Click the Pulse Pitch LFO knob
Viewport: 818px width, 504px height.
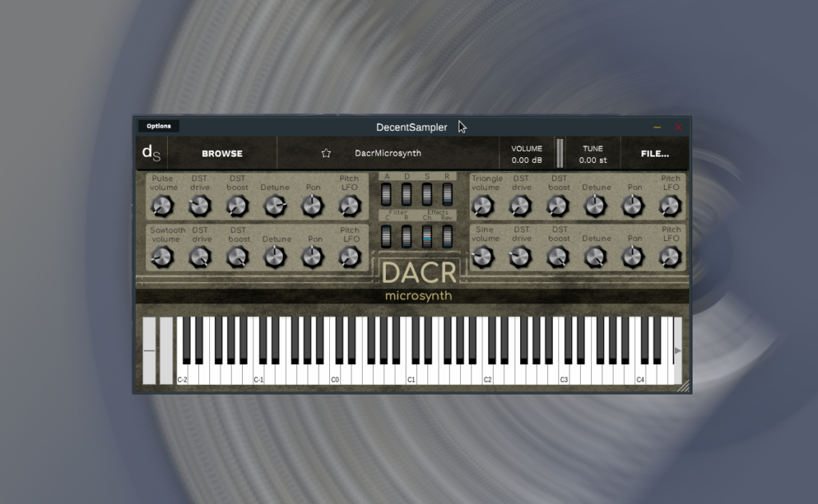(x=350, y=206)
